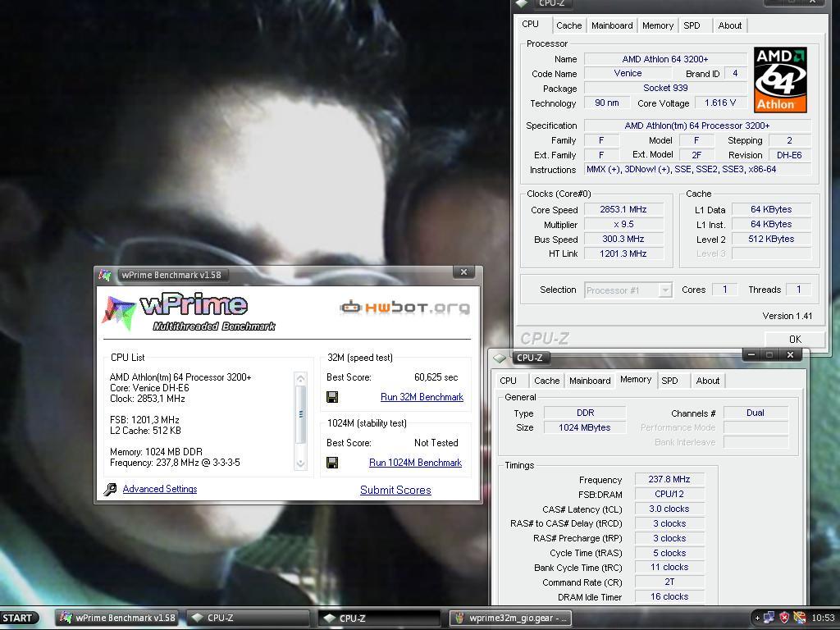Click Channels # value Dual

[756, 413]
